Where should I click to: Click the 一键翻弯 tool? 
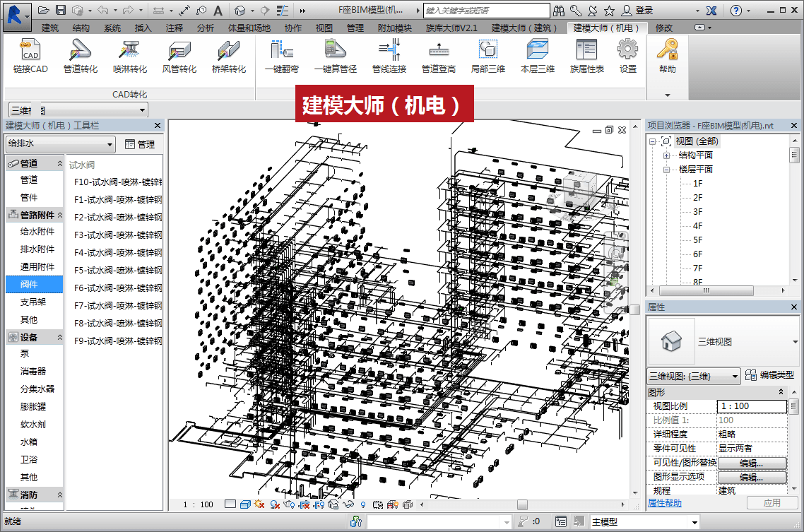coord(281,57)
